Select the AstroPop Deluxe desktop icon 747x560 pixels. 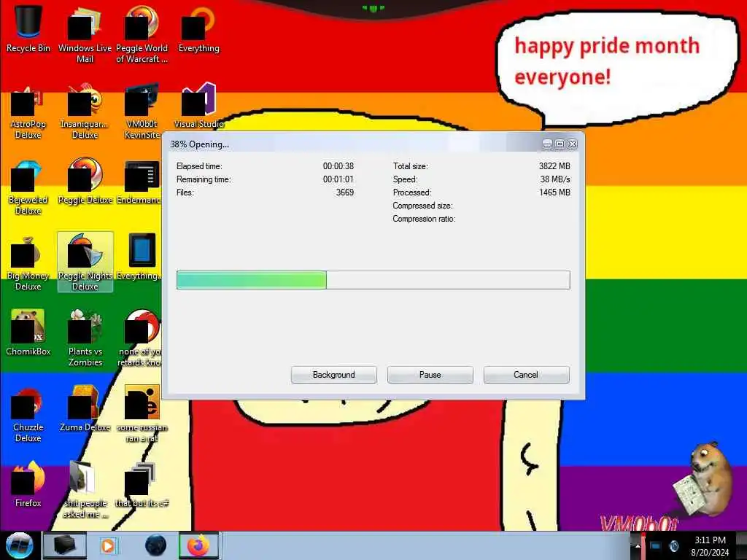coord(28,111)
